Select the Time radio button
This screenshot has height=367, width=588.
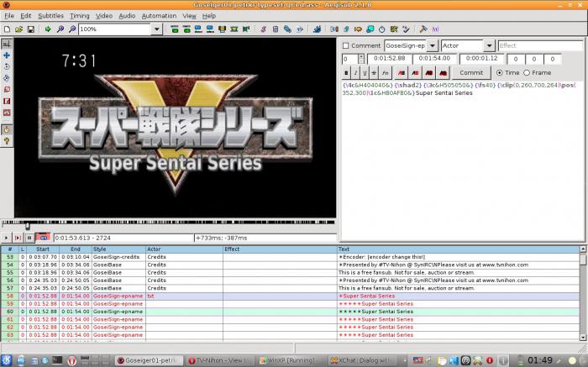[x=500, y=73]
